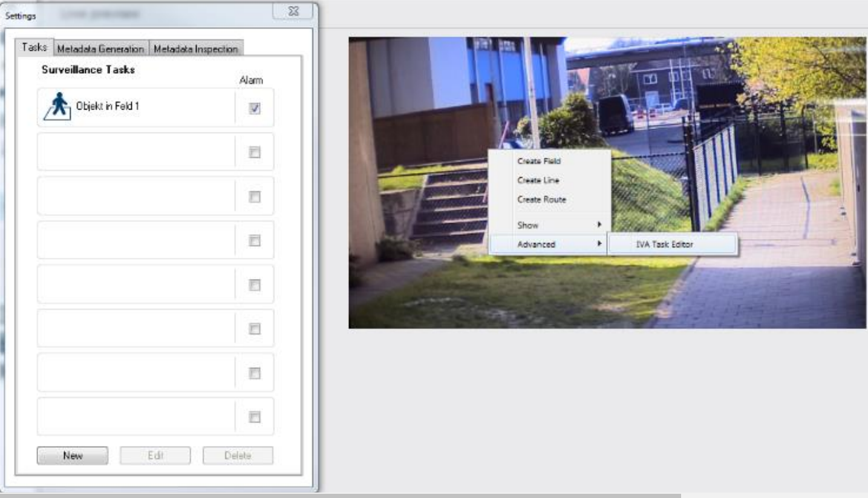Click the Edit button

(x=155, y=456)
